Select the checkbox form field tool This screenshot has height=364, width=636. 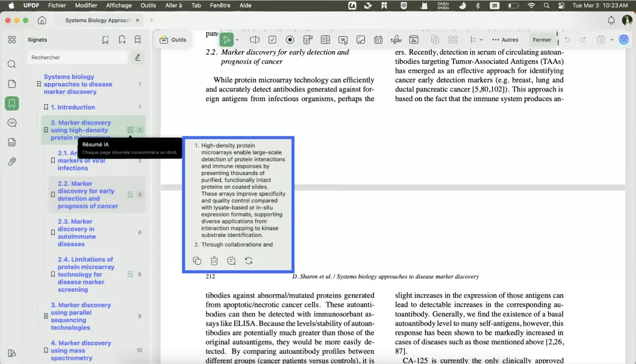coord(272,40)
